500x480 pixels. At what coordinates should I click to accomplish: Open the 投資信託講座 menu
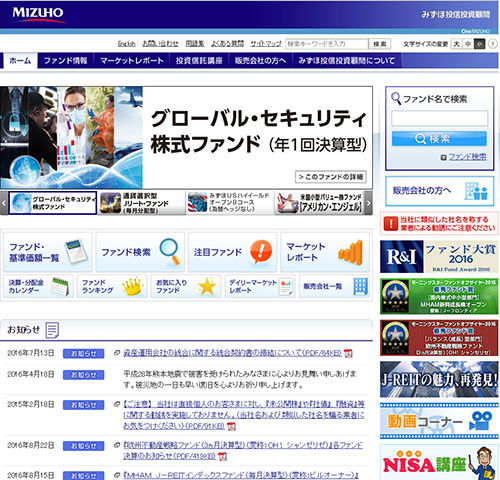[x=199, y=61]
